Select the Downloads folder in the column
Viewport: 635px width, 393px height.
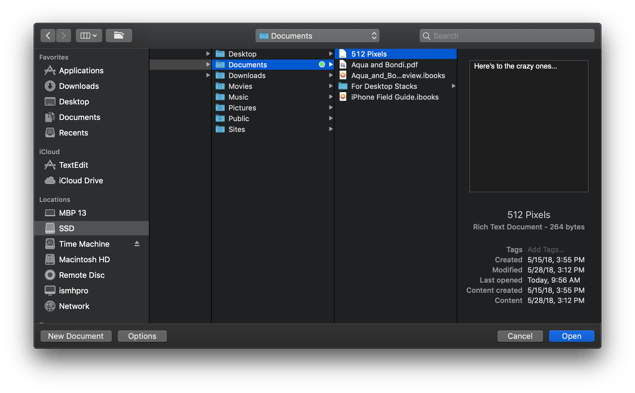coord(273,75)
